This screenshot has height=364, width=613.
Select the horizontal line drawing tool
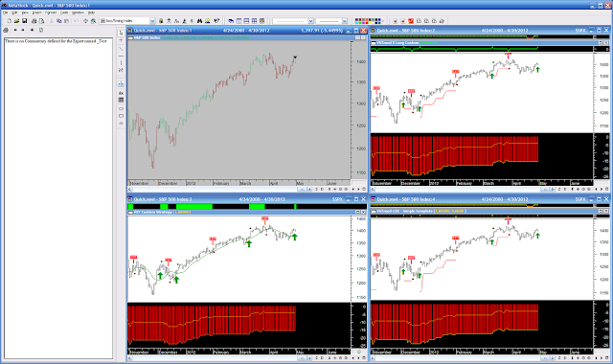pos(121,56)
